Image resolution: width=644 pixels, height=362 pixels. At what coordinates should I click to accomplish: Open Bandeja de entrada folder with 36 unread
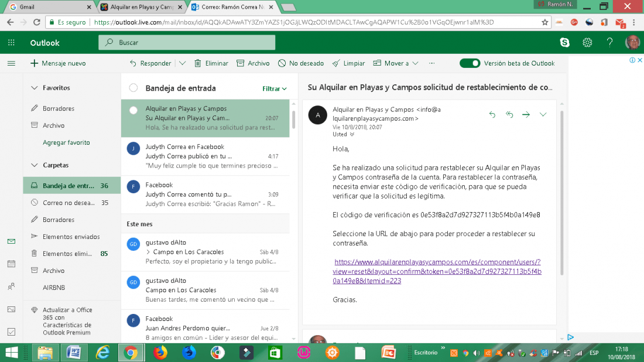tap(72, 185)
